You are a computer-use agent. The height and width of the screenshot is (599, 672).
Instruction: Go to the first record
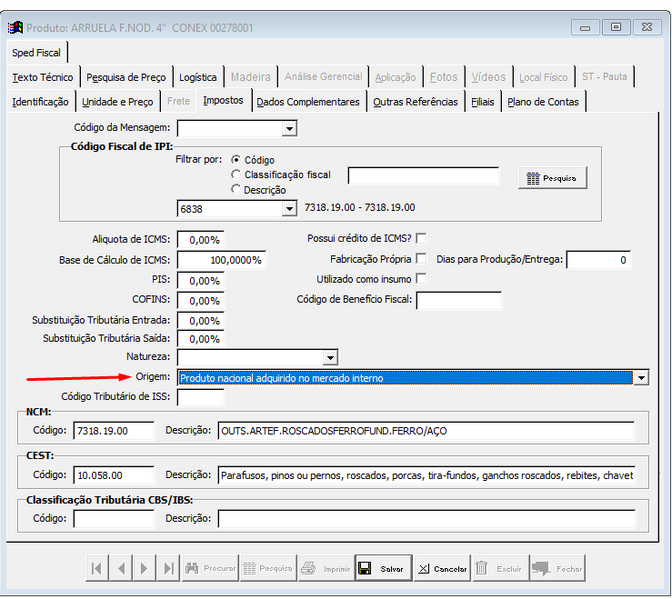(x=97, y=568)
